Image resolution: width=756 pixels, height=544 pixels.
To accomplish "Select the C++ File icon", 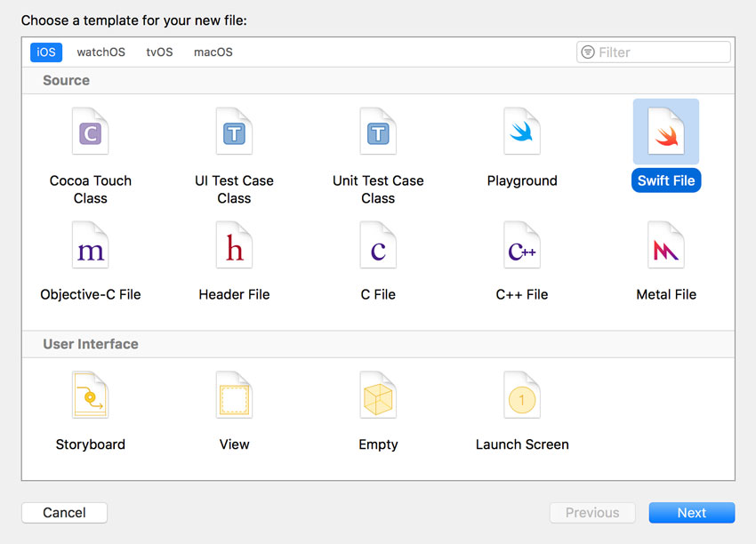I will point(522,244).
